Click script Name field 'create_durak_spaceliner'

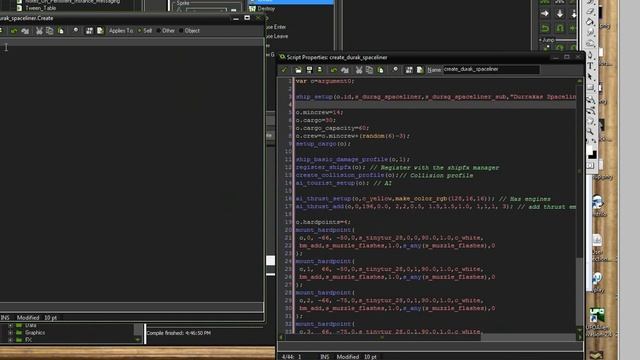(x=491, y=69)
